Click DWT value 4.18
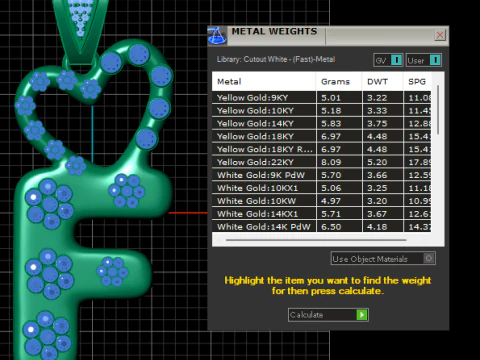This screenshot has width=480, height=360. (x=377, y=227)
